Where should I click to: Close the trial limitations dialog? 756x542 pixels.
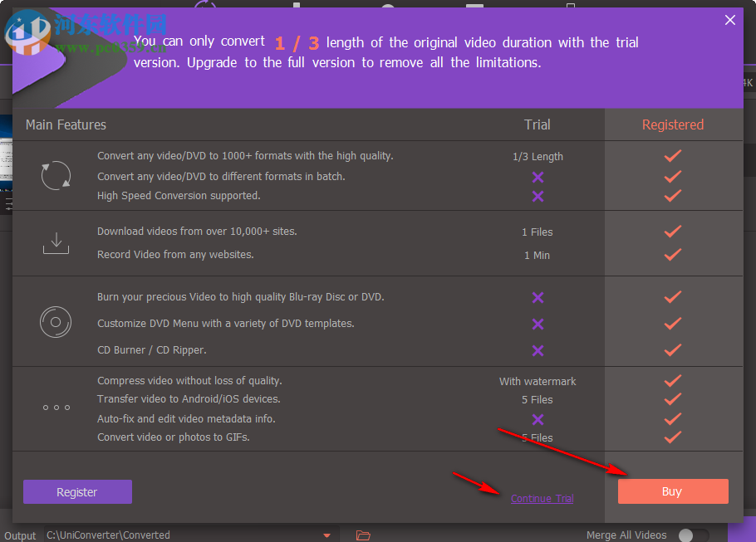[x=729, y=19]
